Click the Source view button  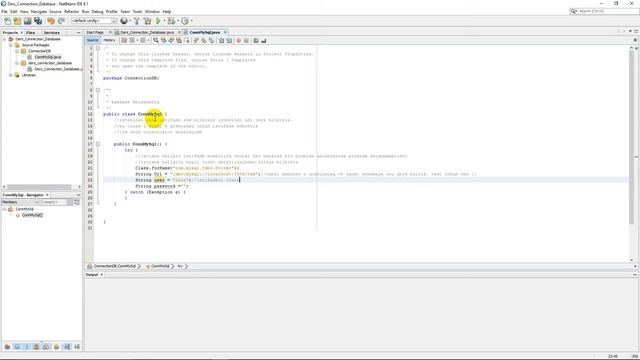coord(93,40)
